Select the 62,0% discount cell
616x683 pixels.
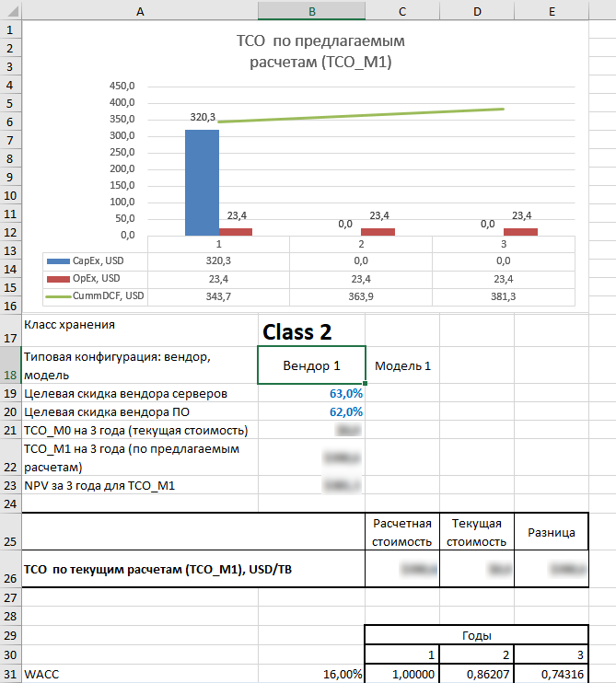(311, 411)
